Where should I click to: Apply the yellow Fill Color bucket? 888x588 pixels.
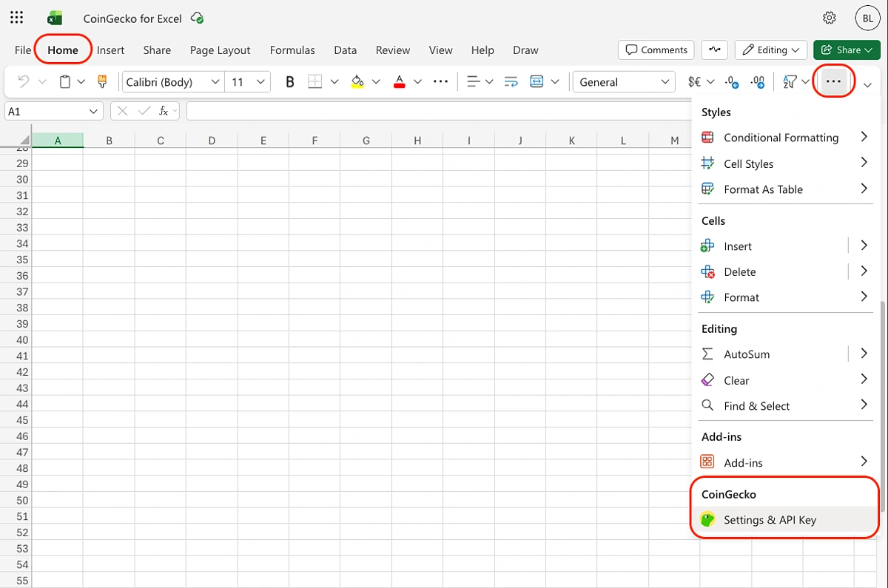357,81
